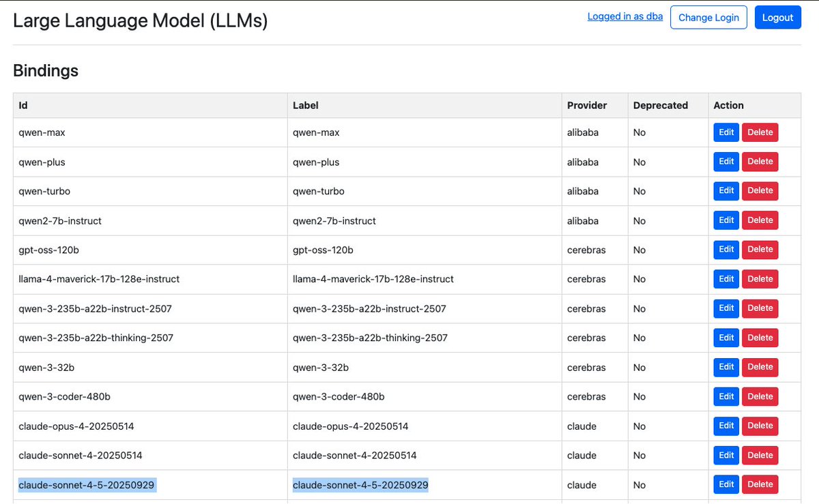Click the Large Language Model (LLMs) title
Image resolution: width=819 pixels, height=504 pixels.
[141, 20]
